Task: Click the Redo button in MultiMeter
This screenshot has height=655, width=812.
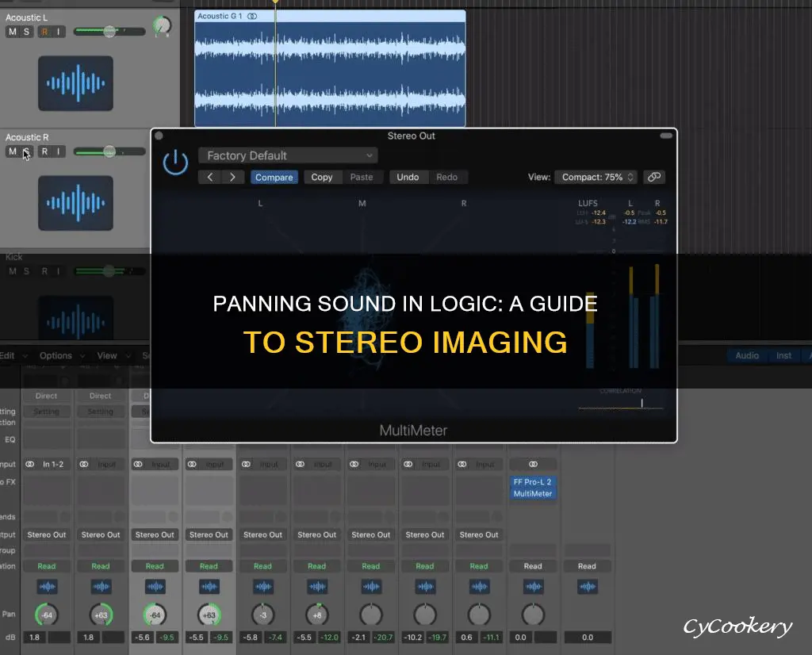Action: [x=447, y=177]
